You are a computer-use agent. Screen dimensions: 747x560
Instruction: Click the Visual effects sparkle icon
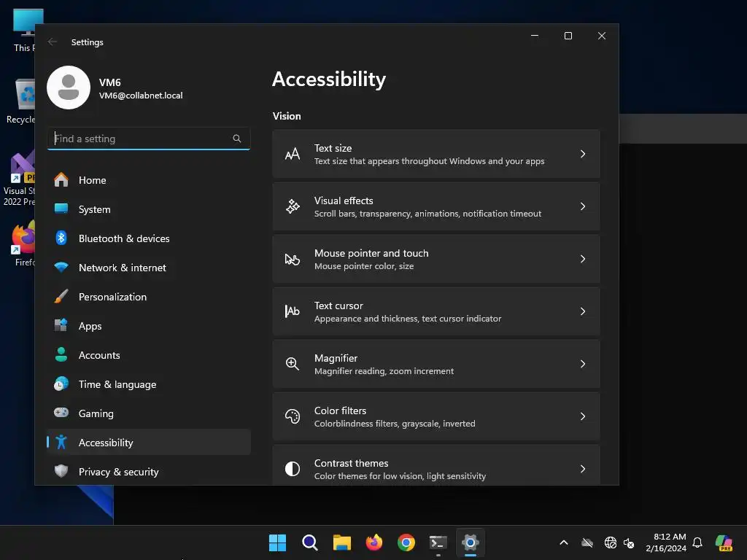[x=293, y=206]
